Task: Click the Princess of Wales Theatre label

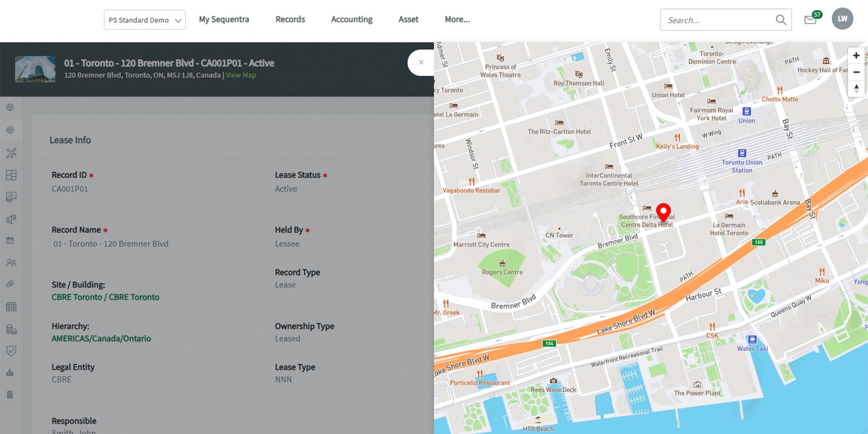Action: tap(500, 71)
